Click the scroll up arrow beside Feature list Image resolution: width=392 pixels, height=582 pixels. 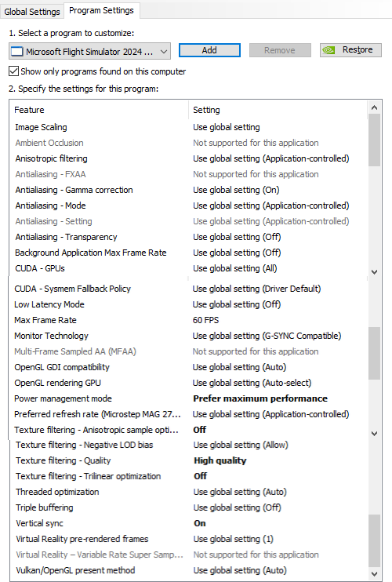374,107
